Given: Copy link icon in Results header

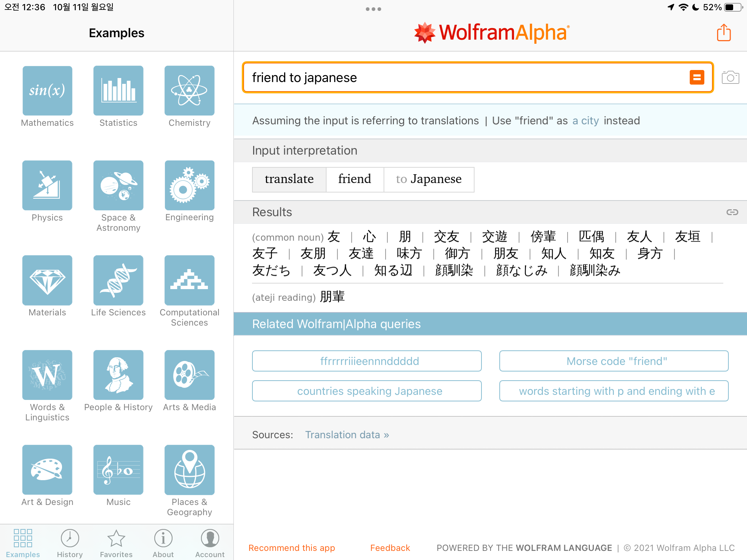Looking at the screenshot, I should 732,212.
